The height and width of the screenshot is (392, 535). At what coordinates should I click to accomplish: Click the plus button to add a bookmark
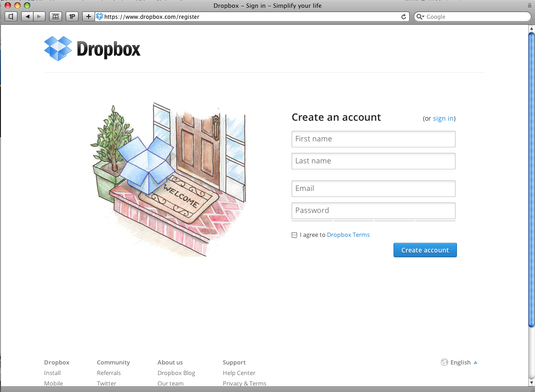pos(88,17)
